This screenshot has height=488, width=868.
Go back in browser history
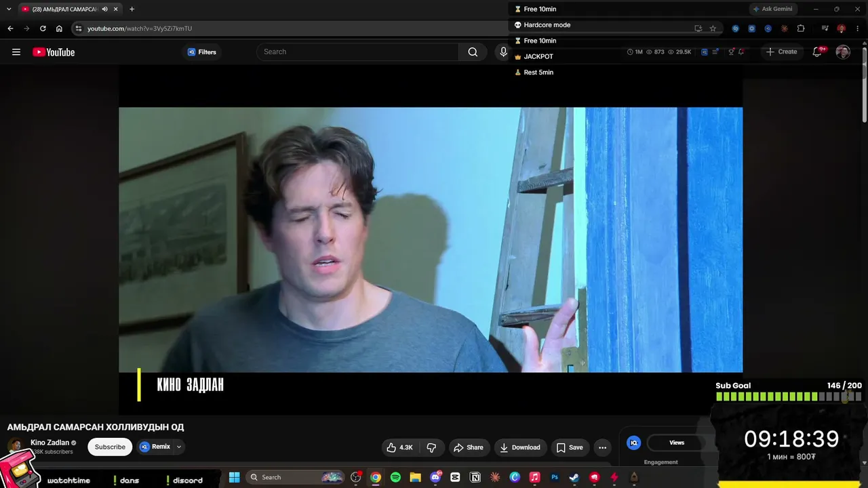click(10, 28)
